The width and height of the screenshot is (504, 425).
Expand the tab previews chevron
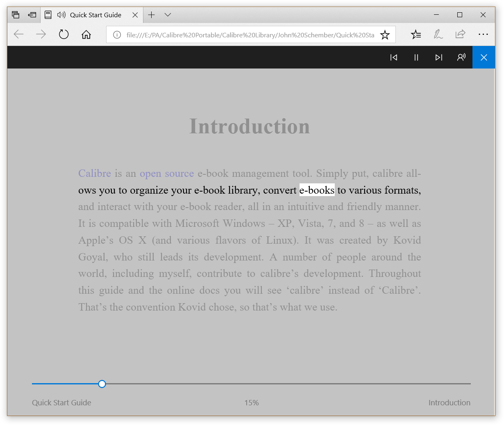coord(168,15)
